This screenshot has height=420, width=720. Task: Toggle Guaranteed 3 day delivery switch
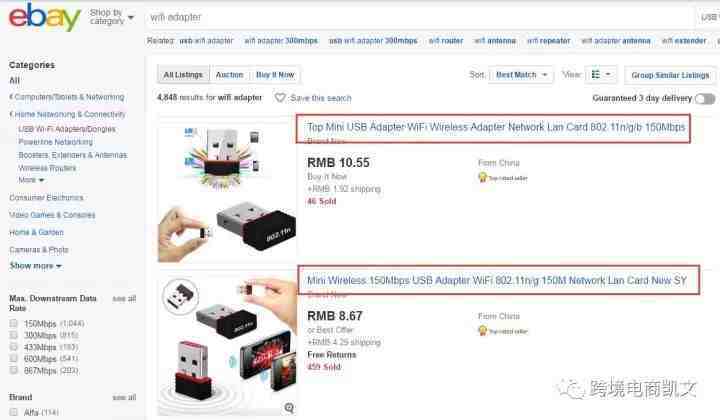[704, 98]
